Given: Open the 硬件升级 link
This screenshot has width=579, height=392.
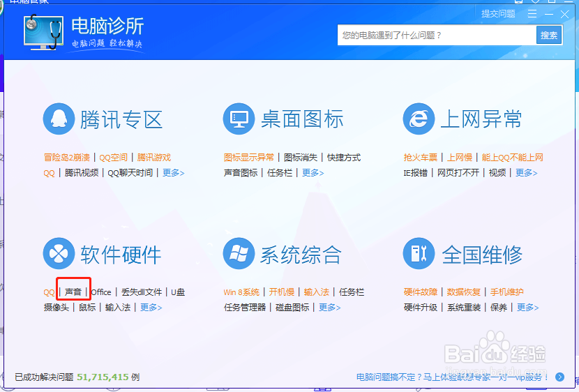Looking at the screenshot, I should coord(420,307).
